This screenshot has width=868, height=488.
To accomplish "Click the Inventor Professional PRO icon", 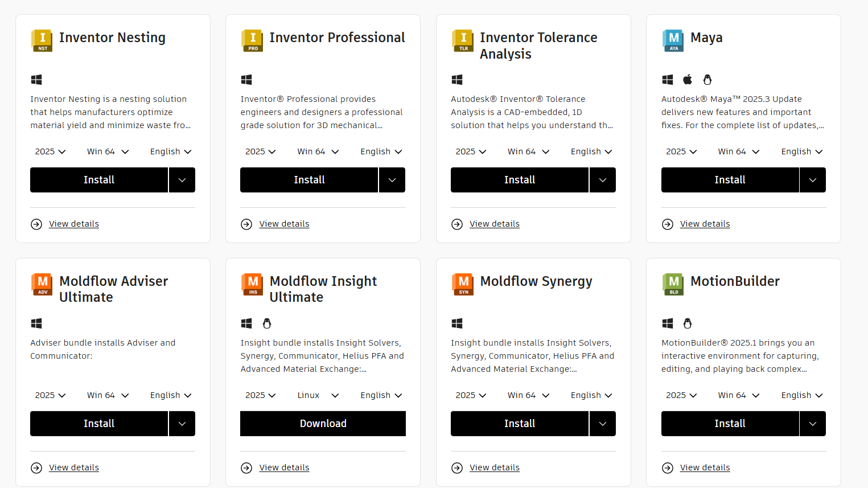I will click(252, 40).
